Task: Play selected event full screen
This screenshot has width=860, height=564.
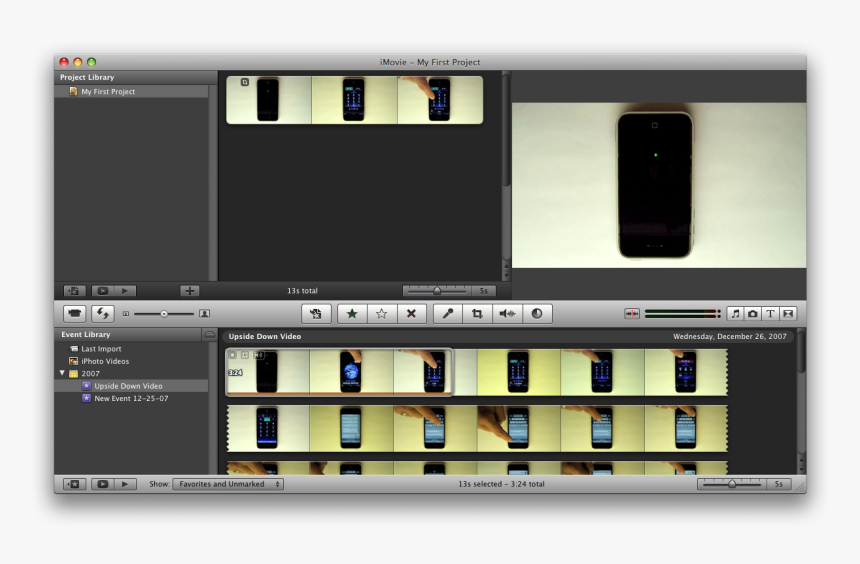Action: [x=103, y=484]
